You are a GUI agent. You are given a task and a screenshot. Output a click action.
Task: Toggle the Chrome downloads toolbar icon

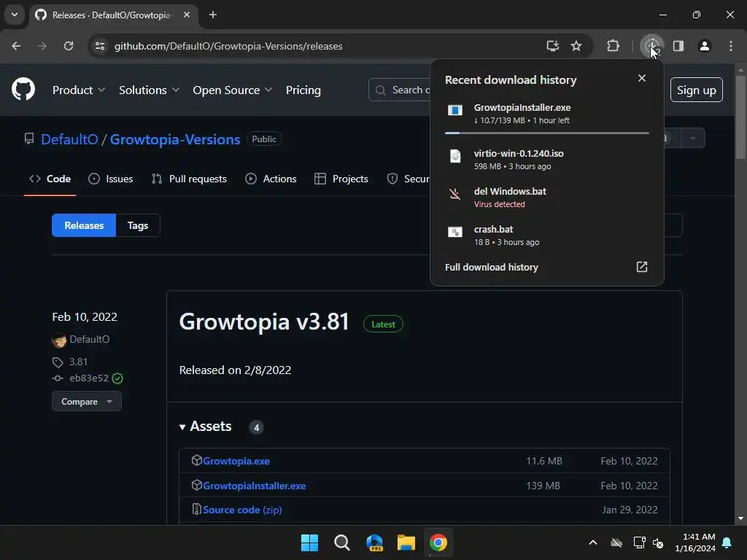(651, 46)
